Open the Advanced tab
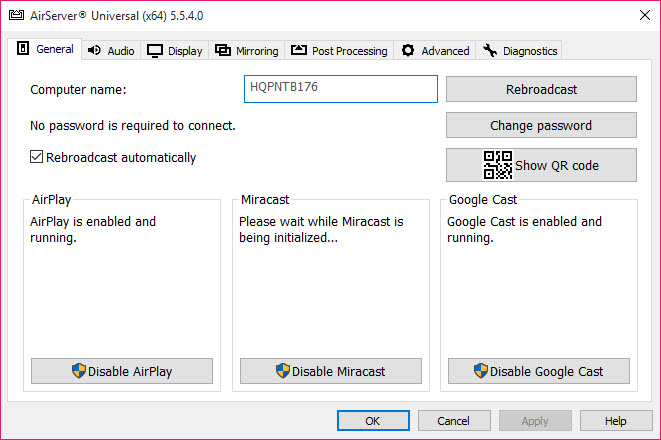 tap(435, 51)
